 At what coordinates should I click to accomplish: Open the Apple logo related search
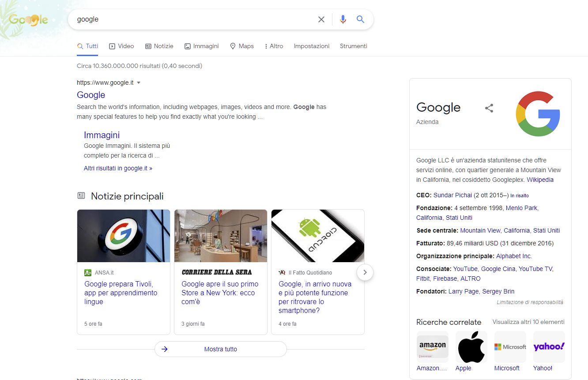point(471,347)
